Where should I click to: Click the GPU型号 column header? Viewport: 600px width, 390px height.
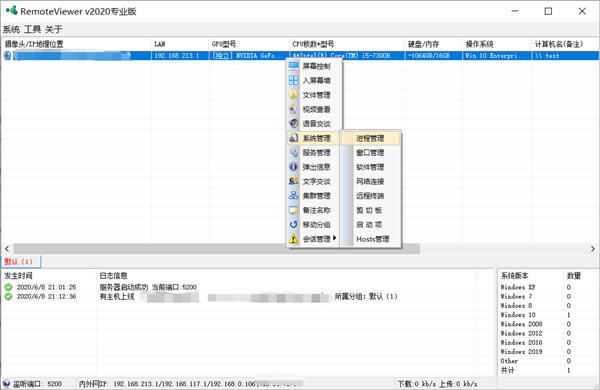click(x=249, y=44)
